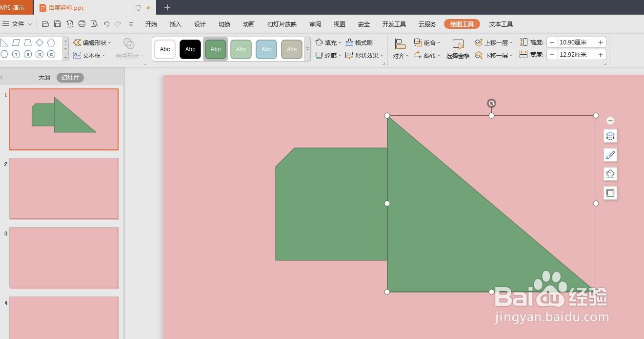Select the decagon shape labeled 10
Viewport: 644px width, 339px height.
pyautogui.click(x=40, y=54)
